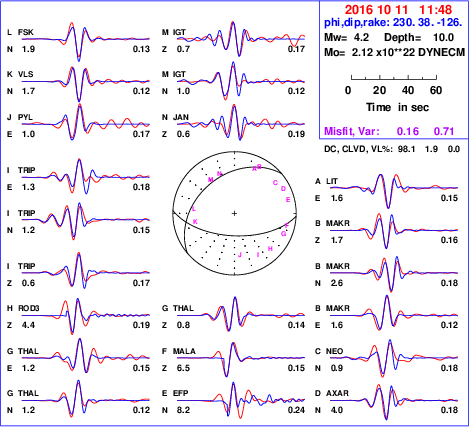Click the phi,dip,rake values text
Image resolution: width=469 pixels, height=427 pixels.
point(393,23)
